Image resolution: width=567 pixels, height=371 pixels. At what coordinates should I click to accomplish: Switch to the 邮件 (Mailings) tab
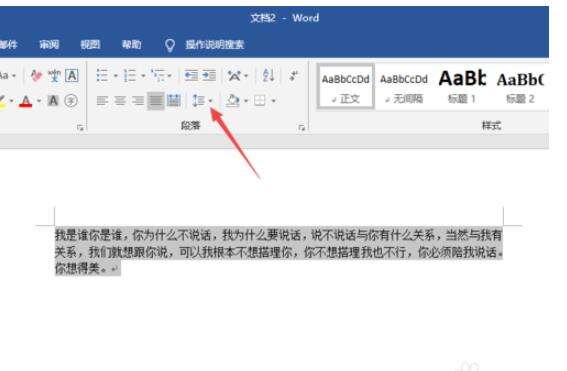click(x=8, y=45)
